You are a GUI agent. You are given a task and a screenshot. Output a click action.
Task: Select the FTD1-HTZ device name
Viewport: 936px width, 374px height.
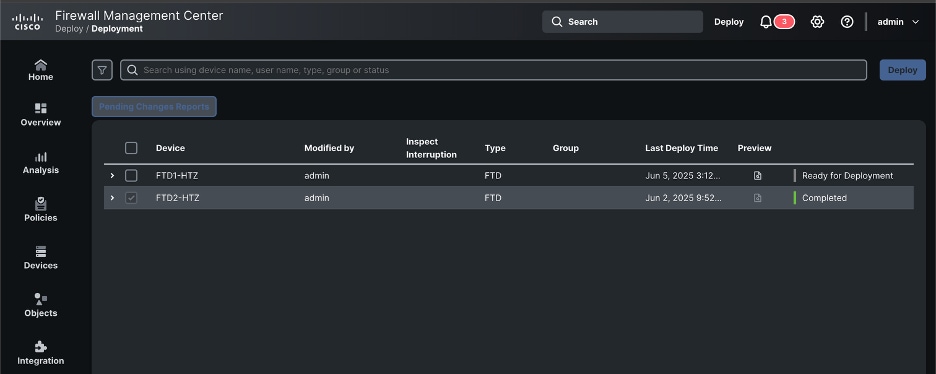coord(177,175)
